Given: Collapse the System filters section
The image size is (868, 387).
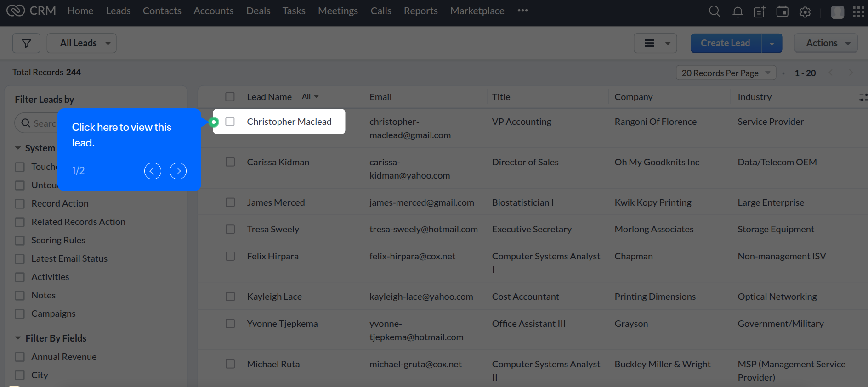Looking at the screenshot, I should pos(18,148).
